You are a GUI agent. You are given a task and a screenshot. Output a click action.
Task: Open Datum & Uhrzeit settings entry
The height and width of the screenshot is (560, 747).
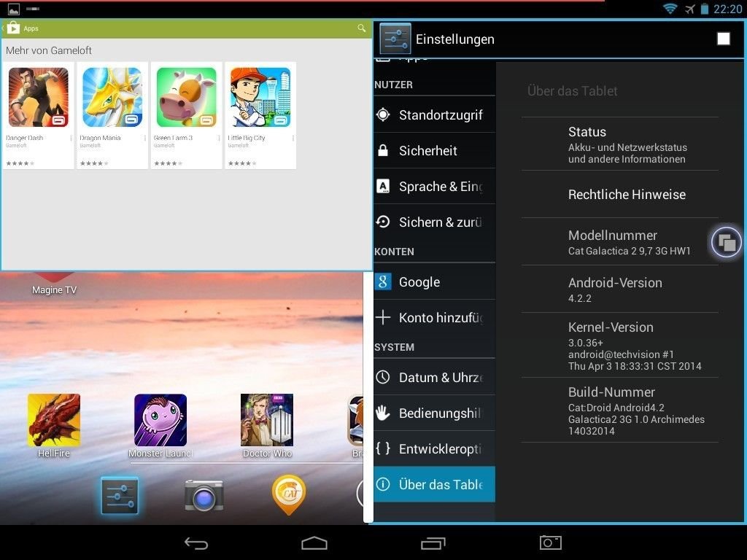pos(435,377)
